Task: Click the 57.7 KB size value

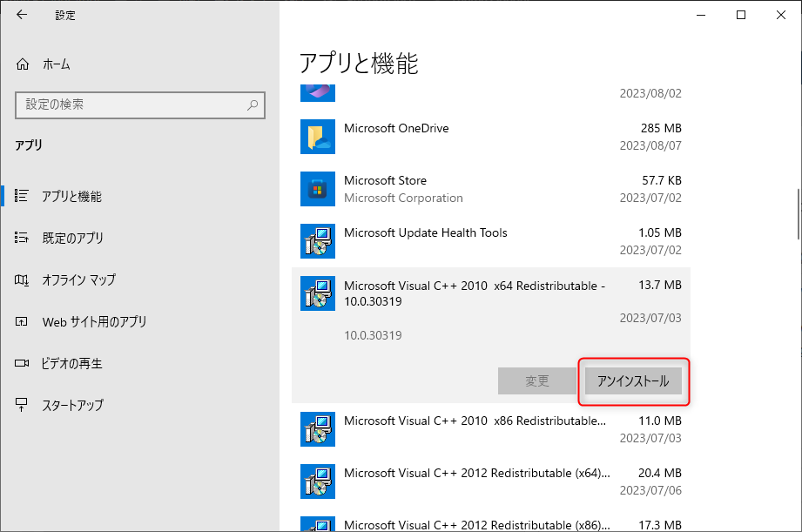Action: click(662, 180)
